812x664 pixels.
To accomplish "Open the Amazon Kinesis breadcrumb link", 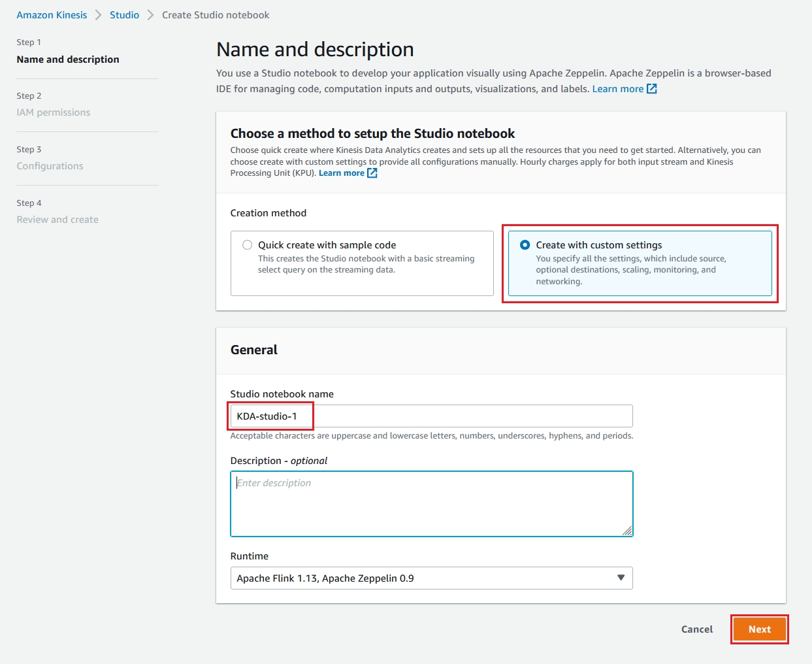I will point(52,15).
